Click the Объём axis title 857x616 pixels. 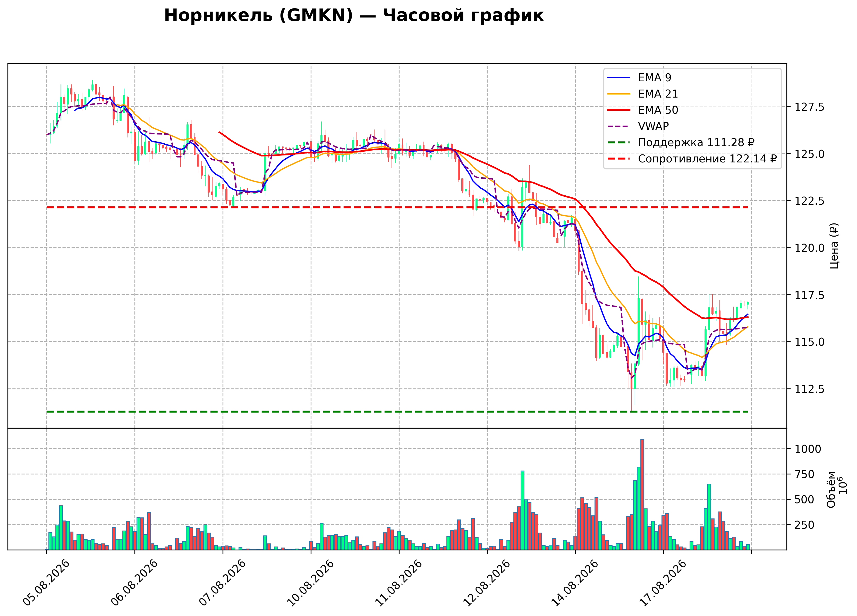tap(831, 489)
